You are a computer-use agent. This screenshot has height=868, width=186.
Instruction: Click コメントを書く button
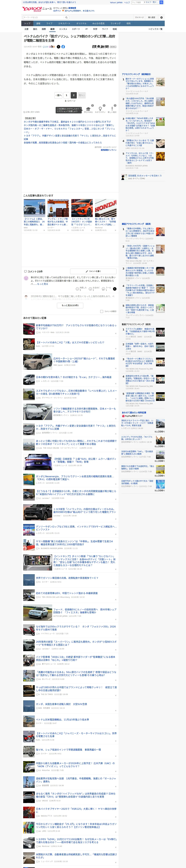point(93,271)
